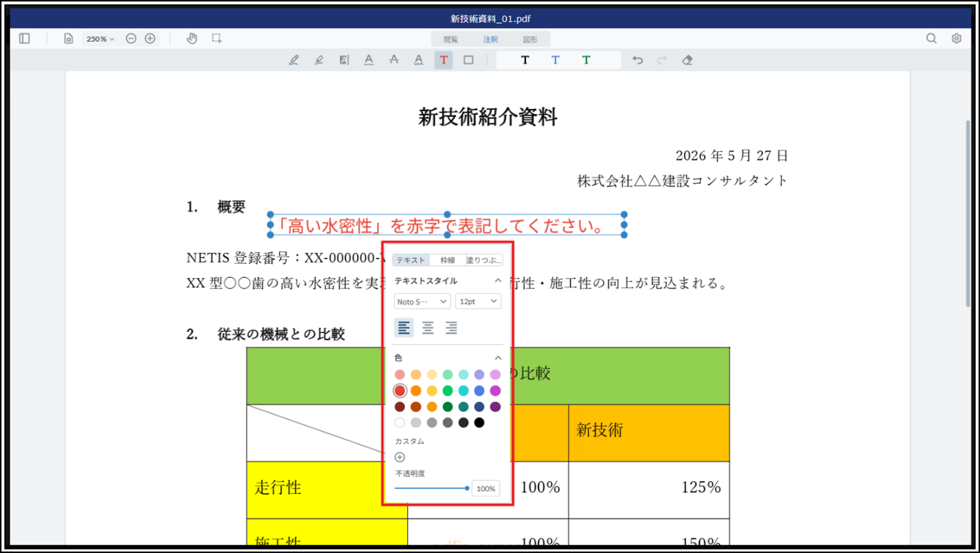Toggle the left sidebar panel icon
980x553 pixels.
pyautogui.click(x=24, y=39)
